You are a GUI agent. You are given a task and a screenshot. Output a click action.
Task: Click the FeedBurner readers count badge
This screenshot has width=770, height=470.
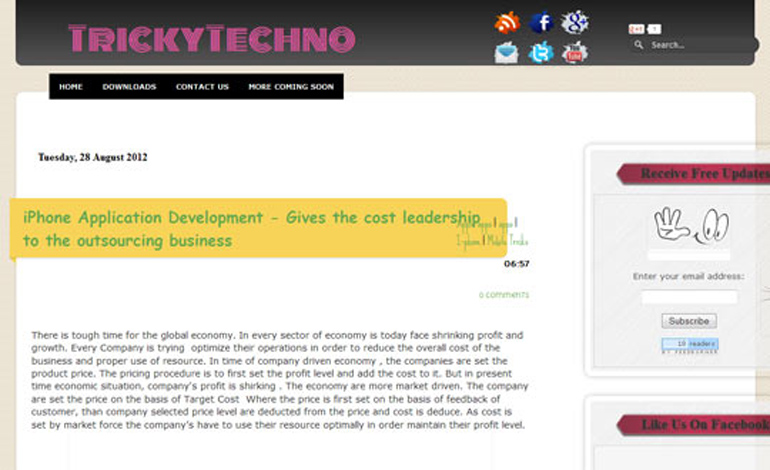click(690, 345)
